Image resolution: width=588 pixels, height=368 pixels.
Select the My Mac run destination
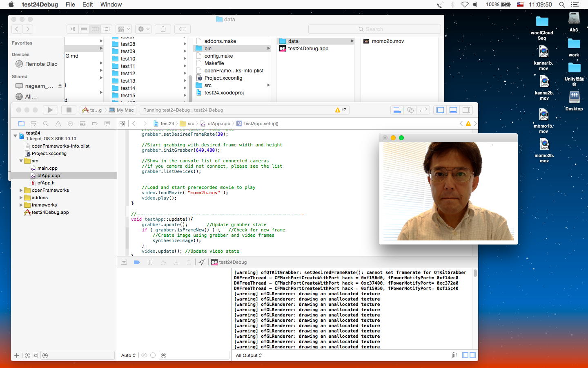122,110
